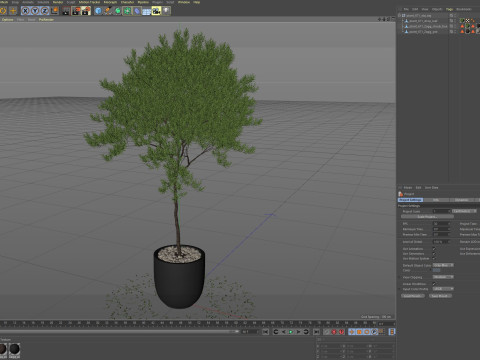Step to the next frame
The image size is (480, 360).
298,332
